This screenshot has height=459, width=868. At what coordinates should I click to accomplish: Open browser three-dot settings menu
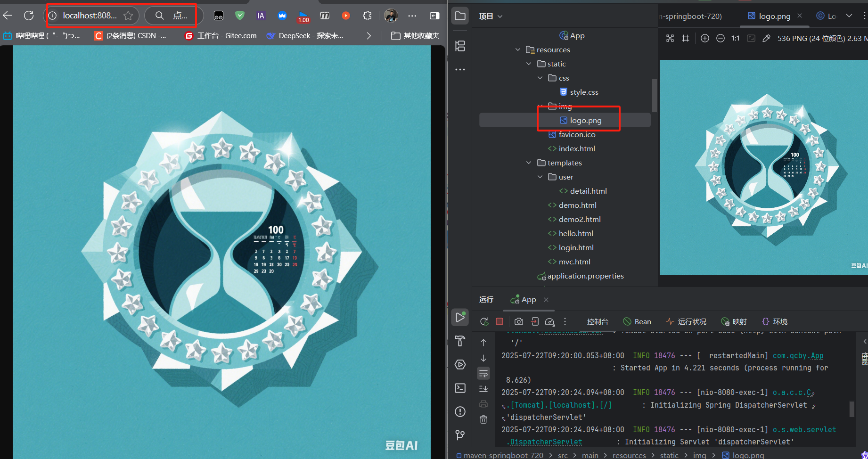[x=412, y=16]
